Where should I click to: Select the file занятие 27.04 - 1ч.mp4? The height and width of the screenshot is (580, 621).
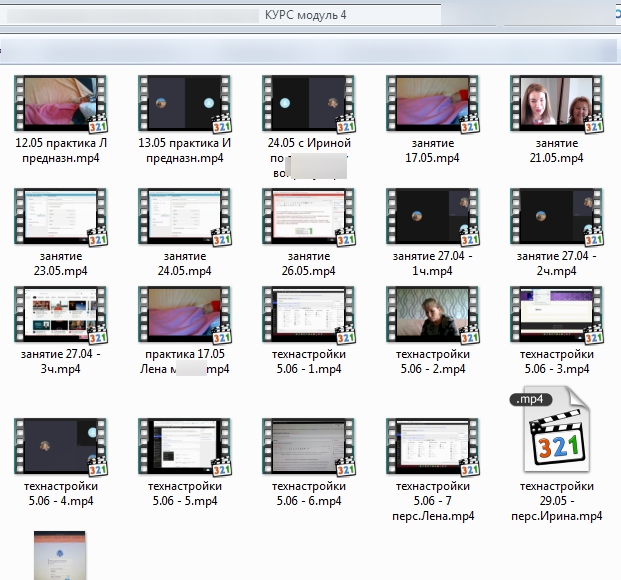click(432, 217)
